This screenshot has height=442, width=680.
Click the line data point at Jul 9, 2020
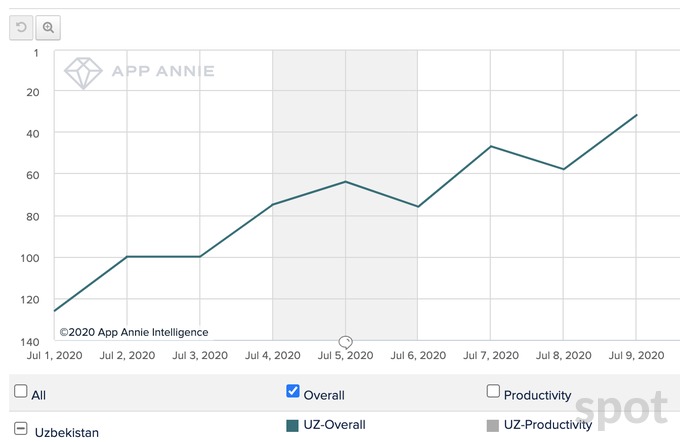[636, 115]
